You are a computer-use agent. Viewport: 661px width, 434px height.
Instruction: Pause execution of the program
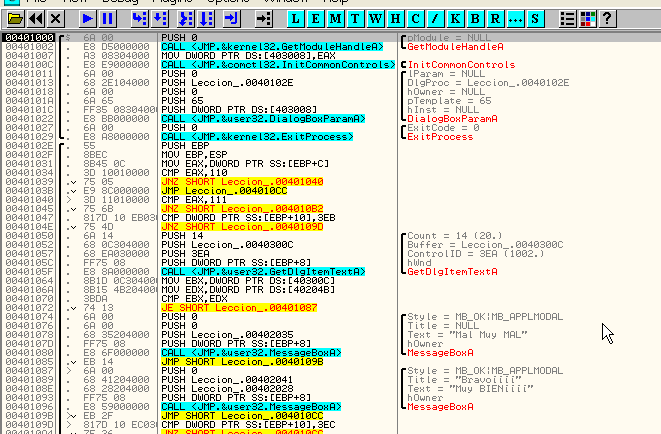tap(106, 19)
